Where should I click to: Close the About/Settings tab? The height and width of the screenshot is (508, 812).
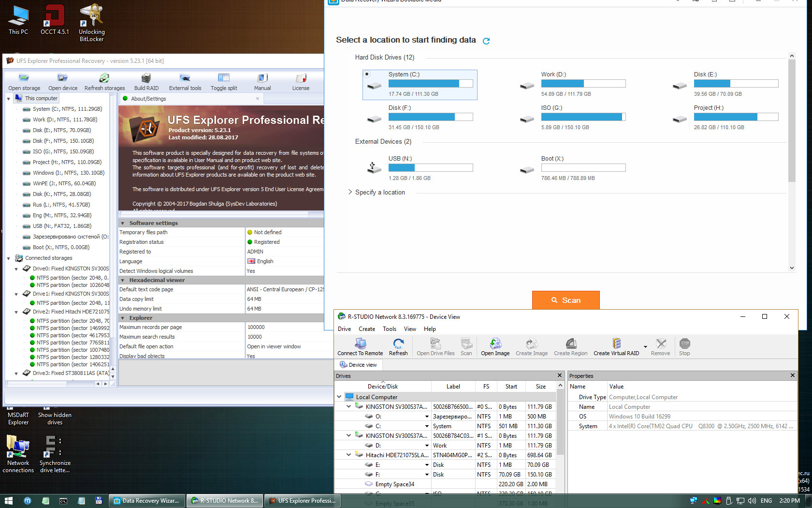coord(258,99)
